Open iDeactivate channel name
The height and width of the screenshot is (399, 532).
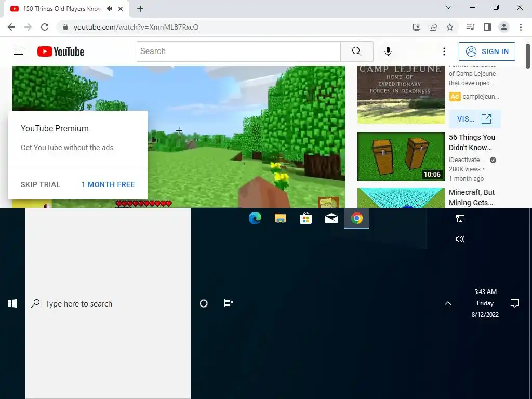point(466,160)
